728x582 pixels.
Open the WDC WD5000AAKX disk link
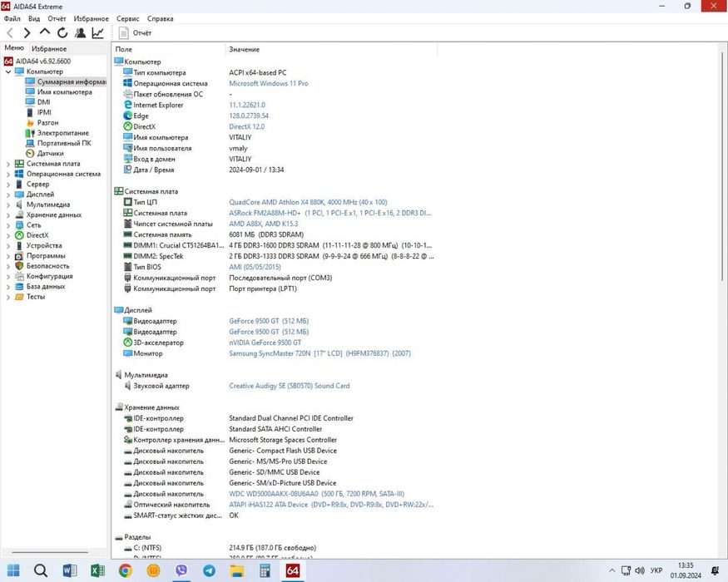tap(317, 494)
